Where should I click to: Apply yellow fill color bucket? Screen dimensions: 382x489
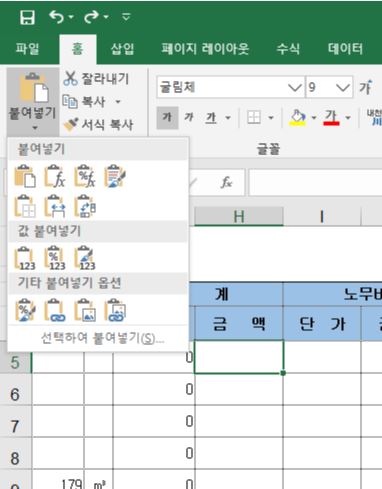point(298,118)
